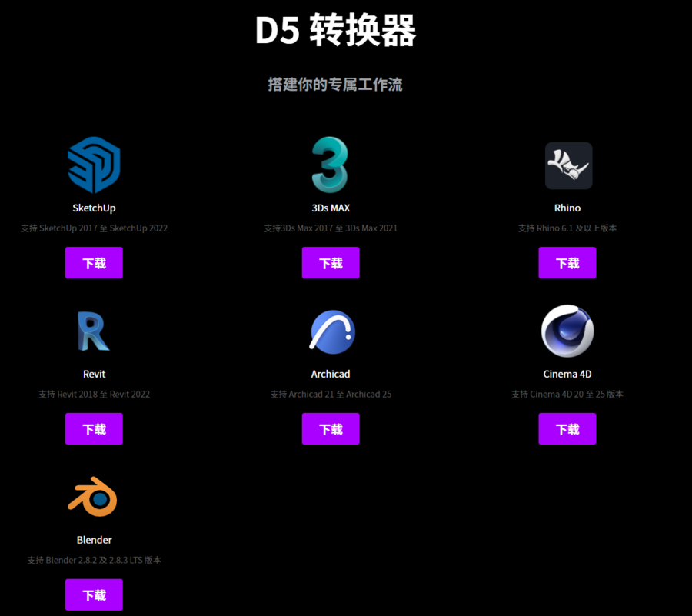
Task: Select text '支持3Ds Max 2017 至 3Ds Max 2021'
Action: pyautogui.click(x=331, y=228)
